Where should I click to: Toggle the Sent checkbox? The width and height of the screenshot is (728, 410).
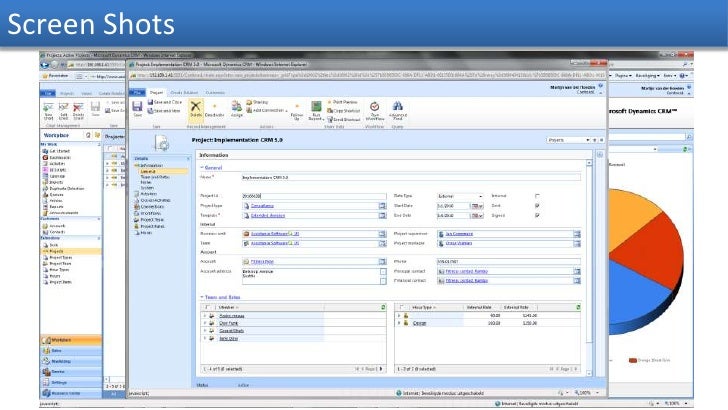coord(538,206)
